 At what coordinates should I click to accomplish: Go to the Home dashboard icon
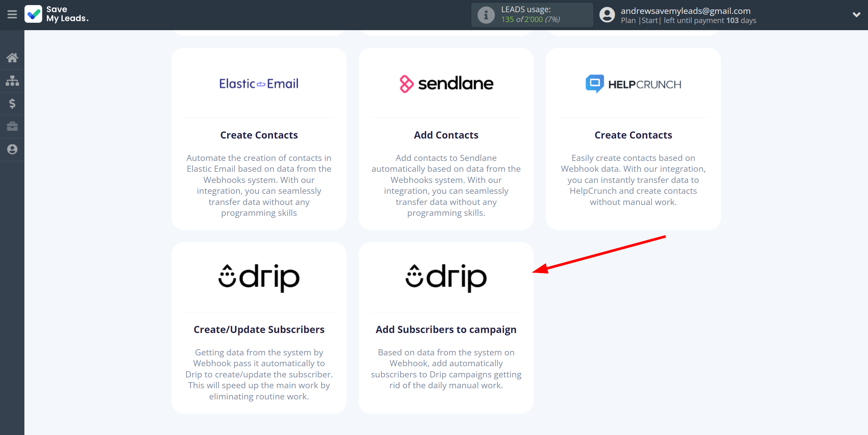12,58
